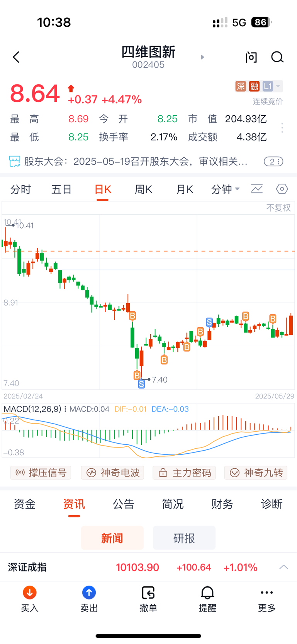Screen dimensions: 297x644
Task: Tap the 5G network status indicator
Action: pyautogui.click(x=239, y=22)
